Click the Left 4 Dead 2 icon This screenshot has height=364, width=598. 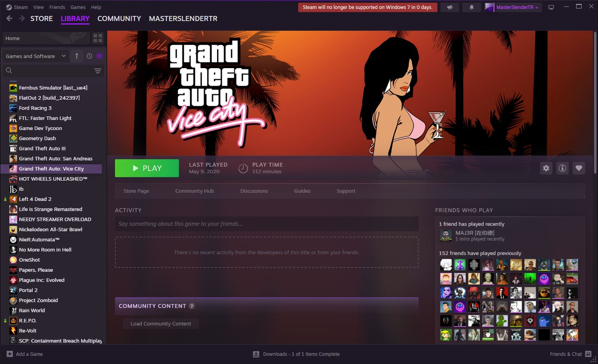13,199
